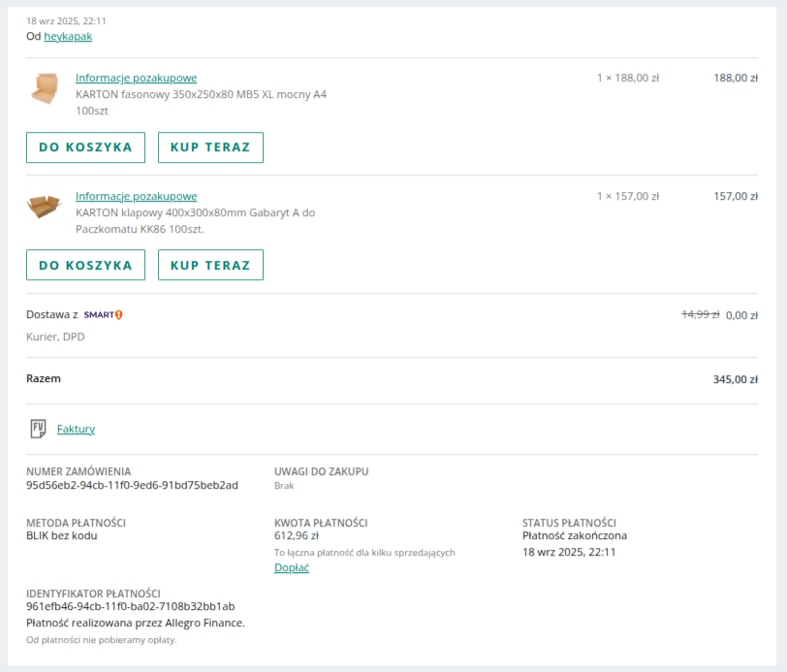This screenshot has height=672, width=787.
Task: Click the KARTON fasonowy product thumbnail
Action: pos(44,88)
